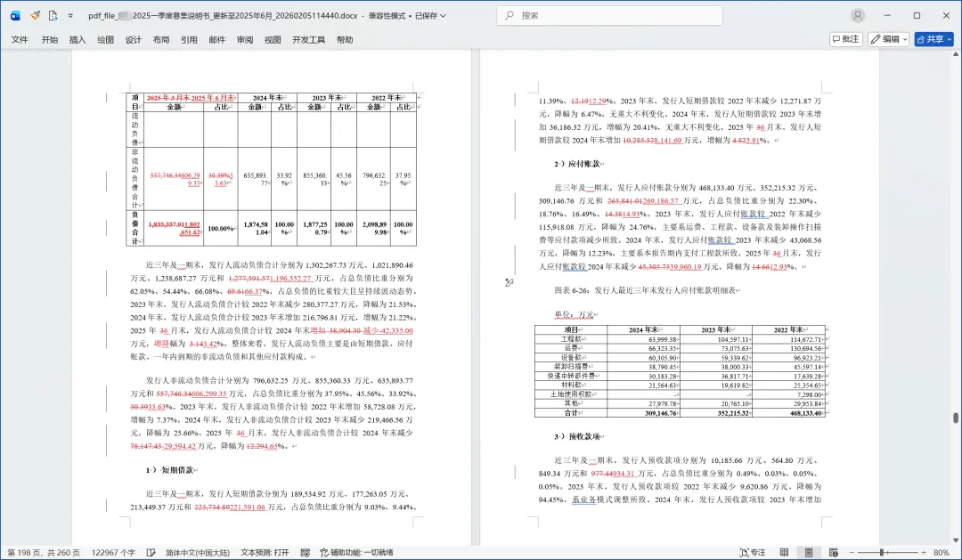Toggle the 文本预测: 打开 text prediction setting

pos(265,553)
